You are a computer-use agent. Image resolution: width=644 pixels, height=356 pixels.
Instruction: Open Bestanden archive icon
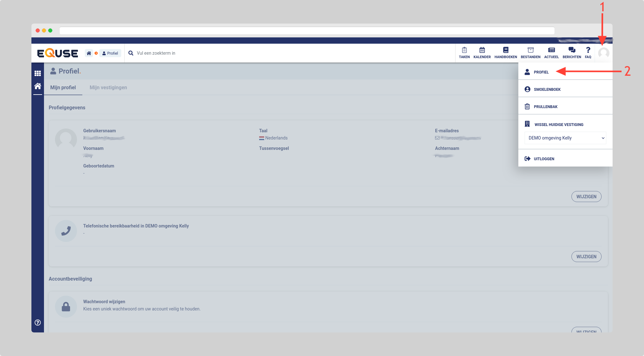click(x=530, y=52)
